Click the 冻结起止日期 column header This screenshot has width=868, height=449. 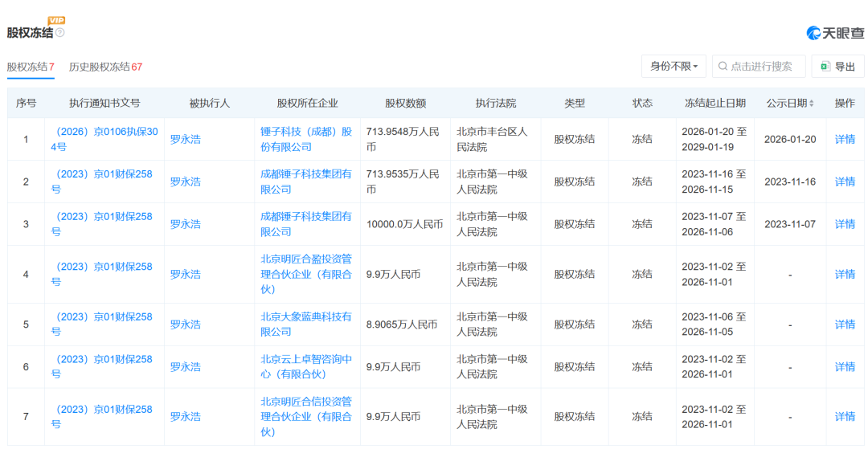715,104
